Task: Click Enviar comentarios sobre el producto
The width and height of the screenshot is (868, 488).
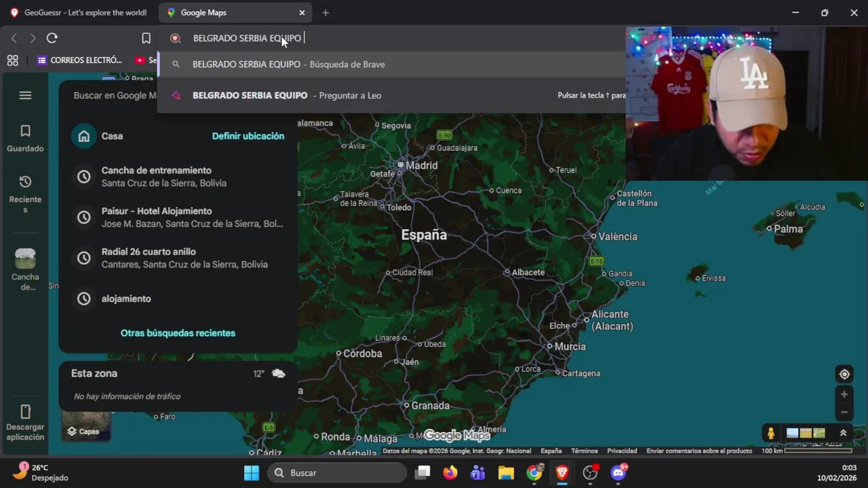Action: (x=699, y=451)
